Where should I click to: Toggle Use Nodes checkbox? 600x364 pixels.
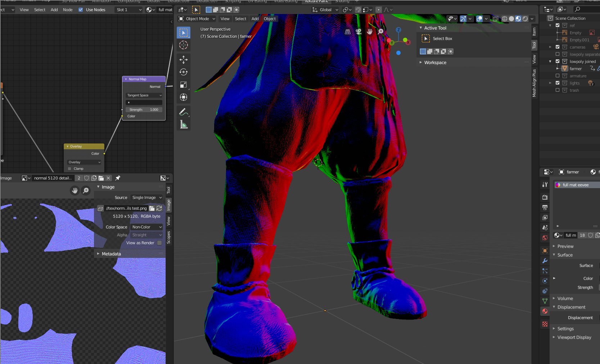pyautogui.click(x=81, y=10)
